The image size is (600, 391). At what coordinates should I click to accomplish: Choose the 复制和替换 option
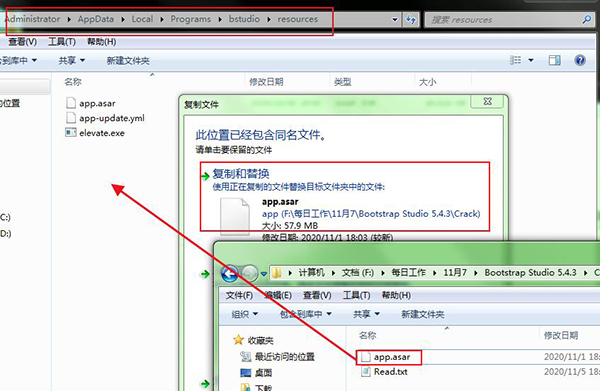241,174
